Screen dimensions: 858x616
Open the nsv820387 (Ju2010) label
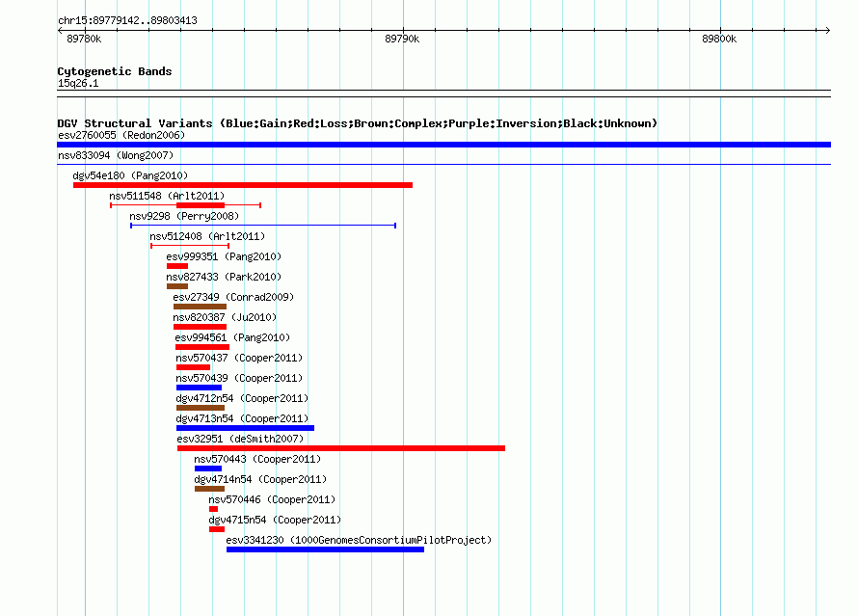click(x=225, y=317)
